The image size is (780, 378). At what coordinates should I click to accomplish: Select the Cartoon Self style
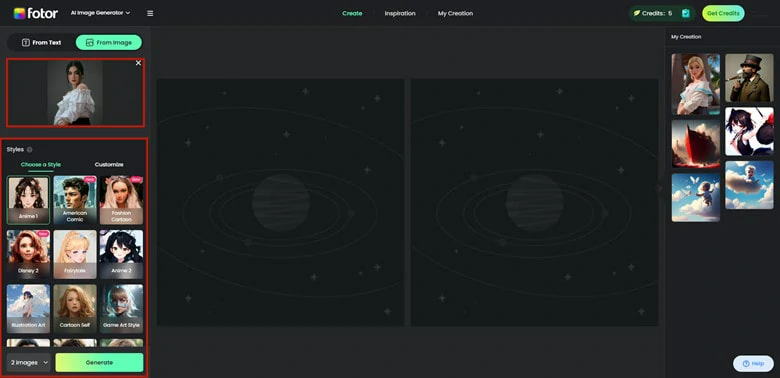pos(75,308)
